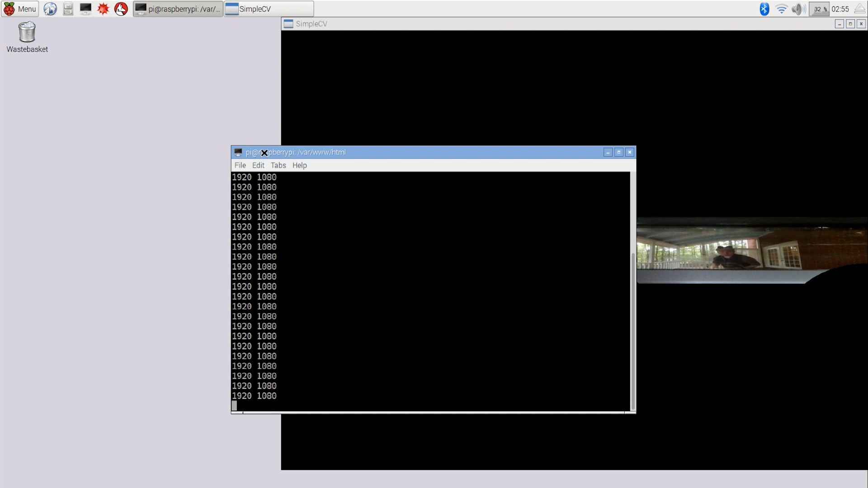Launch the Wolfram wolf icon
The width and height of the screenshot is (868, 488).
[121, 9]
